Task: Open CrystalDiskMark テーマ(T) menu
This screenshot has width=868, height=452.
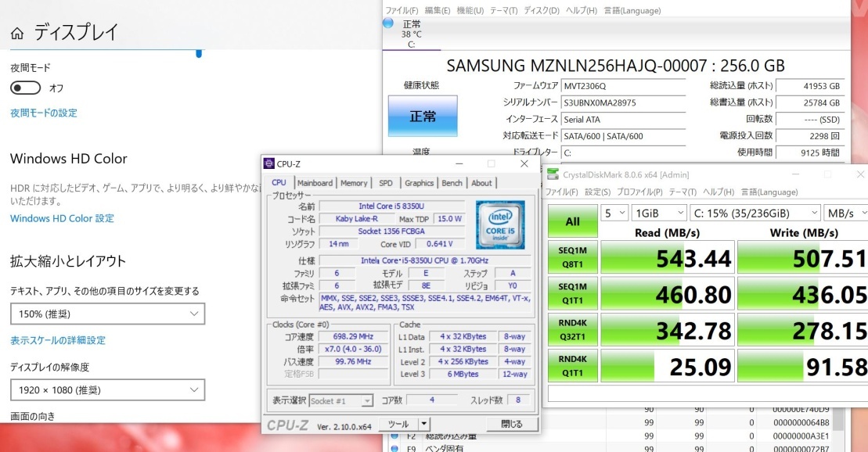Action: [x=683, y=192]
